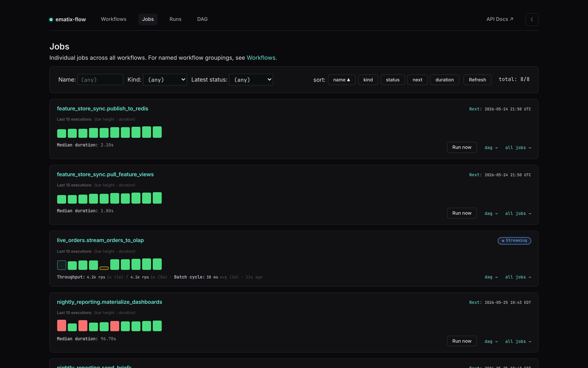588x368 pixels.
Task: Open dag link for stream_orders_to_olap
Action: click(491, 277)
